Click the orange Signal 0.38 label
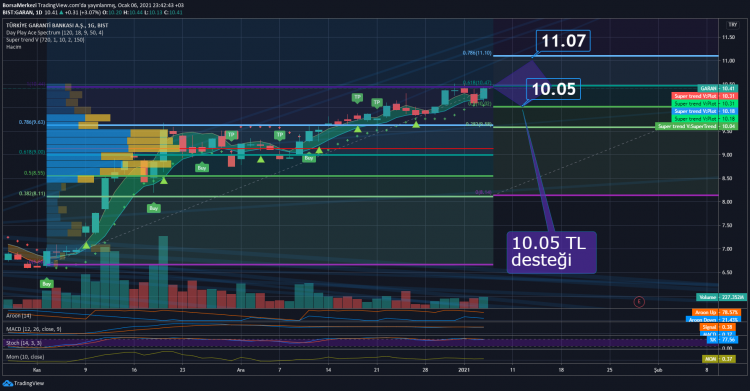This screenshot has width=750, height=391. click(717, 327)
